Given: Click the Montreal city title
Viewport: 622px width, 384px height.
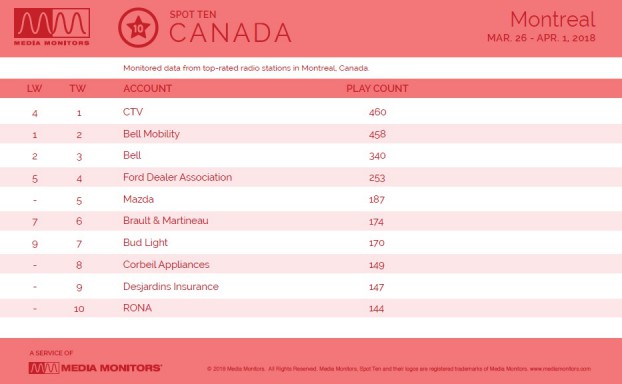Looking at the screenshot, I should tap(553, 19).
